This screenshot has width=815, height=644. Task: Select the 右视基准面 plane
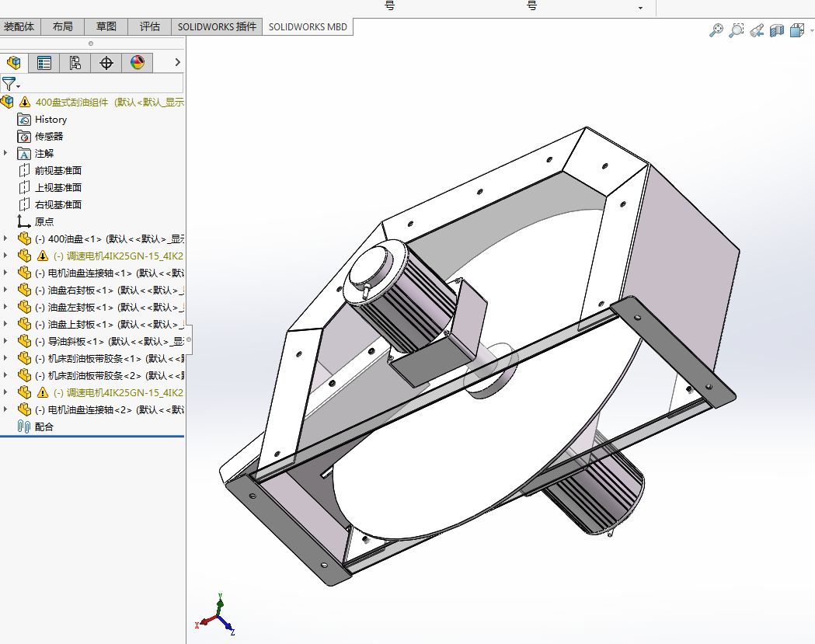(x=58, y=205)
